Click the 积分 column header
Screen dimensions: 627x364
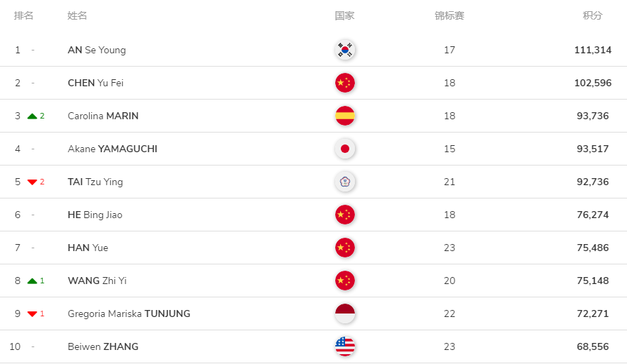point(593,15)
